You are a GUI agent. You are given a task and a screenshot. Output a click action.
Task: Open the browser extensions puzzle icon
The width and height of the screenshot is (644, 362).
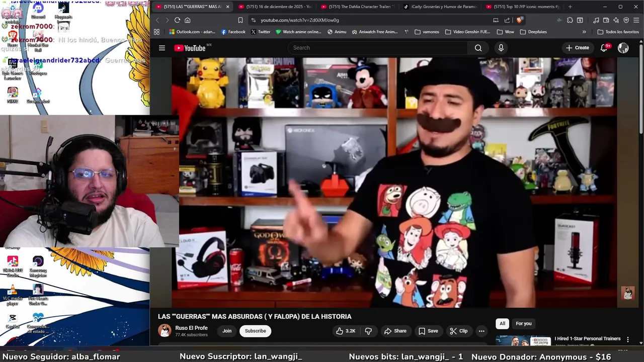pyautogui.click(x=570, y=20)
